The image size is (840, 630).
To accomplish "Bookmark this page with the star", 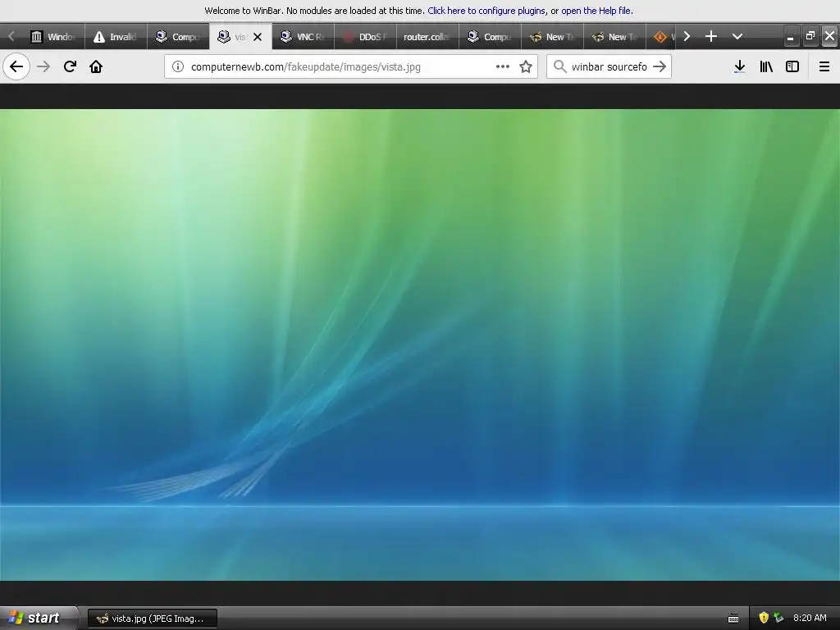I will tap(526, 66).
